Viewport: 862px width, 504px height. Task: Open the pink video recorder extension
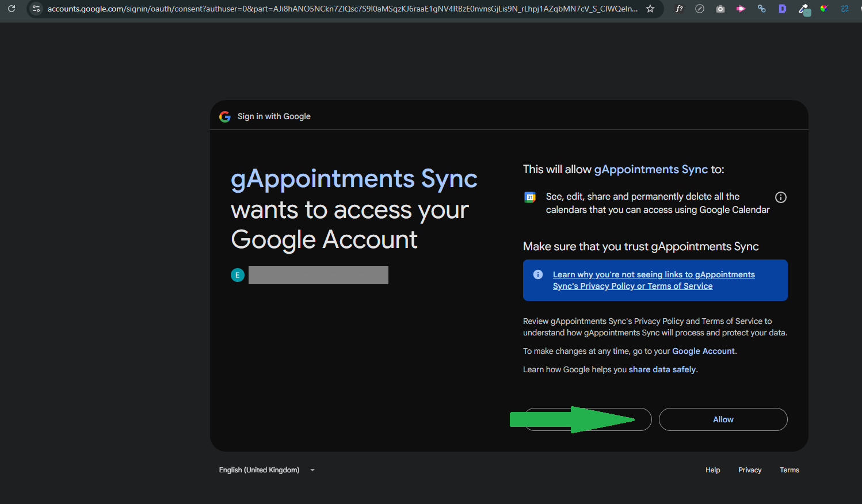coord(741,9)
